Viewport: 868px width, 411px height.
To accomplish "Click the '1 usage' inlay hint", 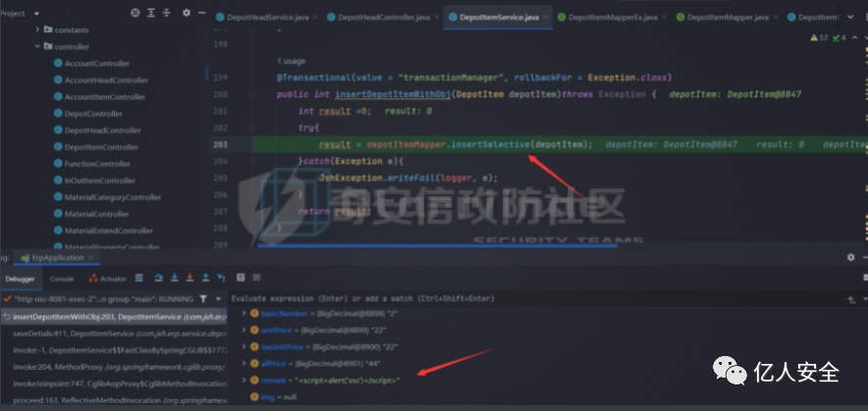I will [291, 61].
